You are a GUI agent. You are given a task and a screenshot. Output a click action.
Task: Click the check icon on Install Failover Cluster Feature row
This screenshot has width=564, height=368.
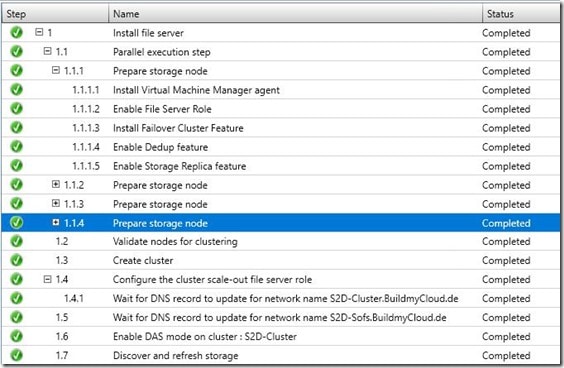pyautogui.click(x=16, y=128)
